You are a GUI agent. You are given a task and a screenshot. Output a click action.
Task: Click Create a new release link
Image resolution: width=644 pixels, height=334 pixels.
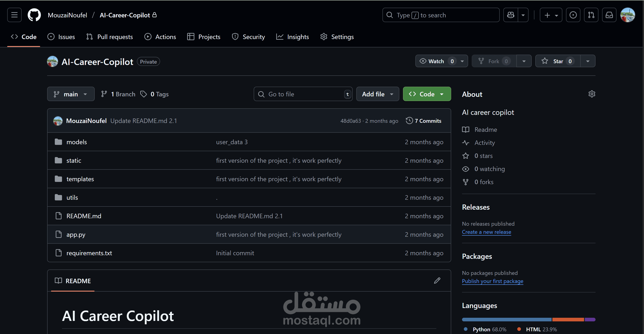486,232
